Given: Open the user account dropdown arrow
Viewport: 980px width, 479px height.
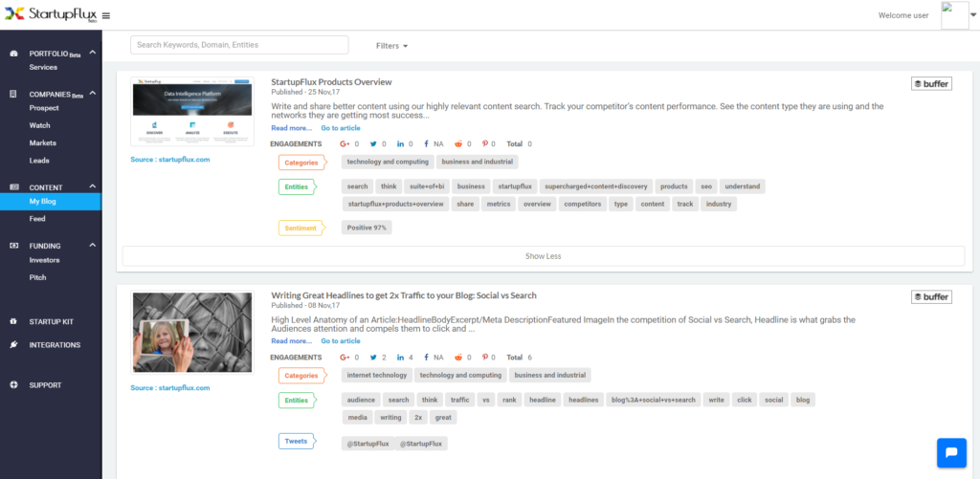Looking at the screenshot, I should (973, 15).
